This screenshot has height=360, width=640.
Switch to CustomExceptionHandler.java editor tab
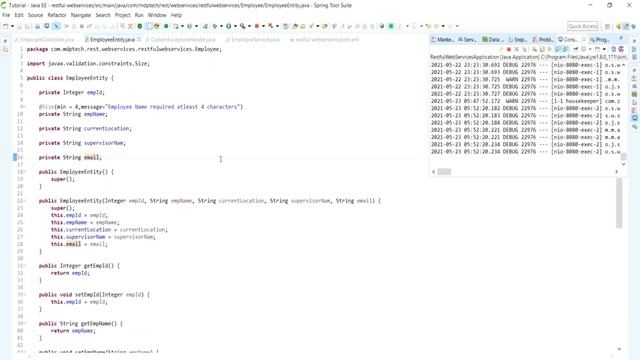pyautogui.click(x=180, y=40)
